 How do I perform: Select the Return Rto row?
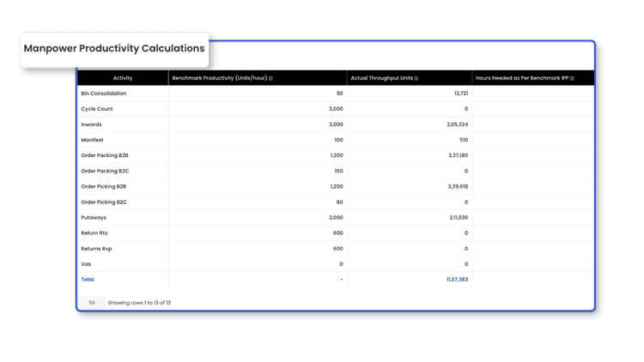click(x=96, y=232)
